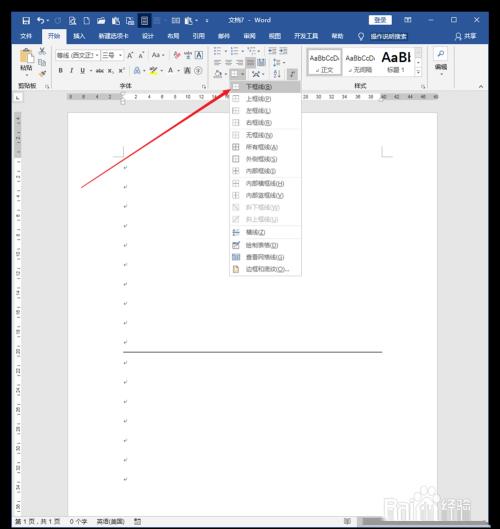Viewport: 500px width, 529px height.
Task: Toggle italic formatting
Action: [x=72, y=71]
